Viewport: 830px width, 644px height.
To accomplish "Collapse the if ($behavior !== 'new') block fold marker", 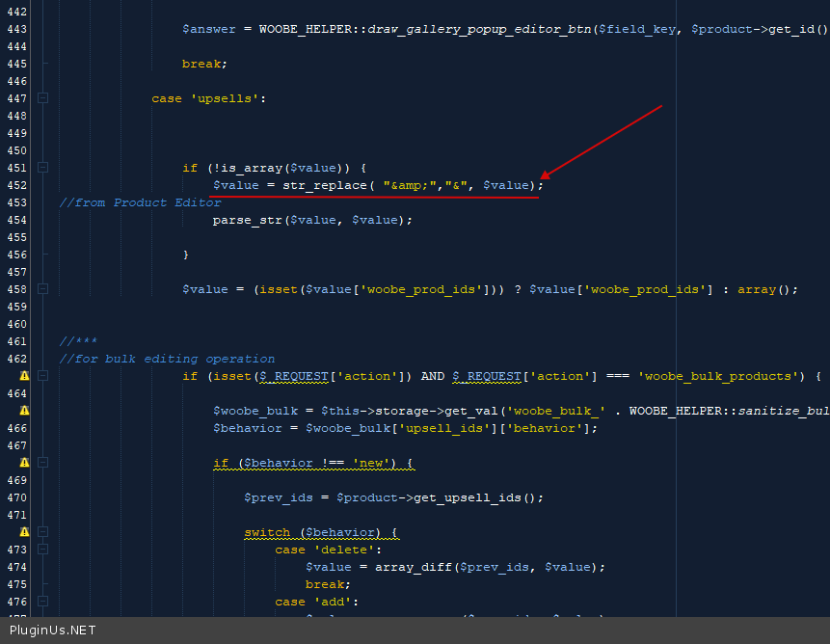I will pyautogui.click(x=42, y=463).
